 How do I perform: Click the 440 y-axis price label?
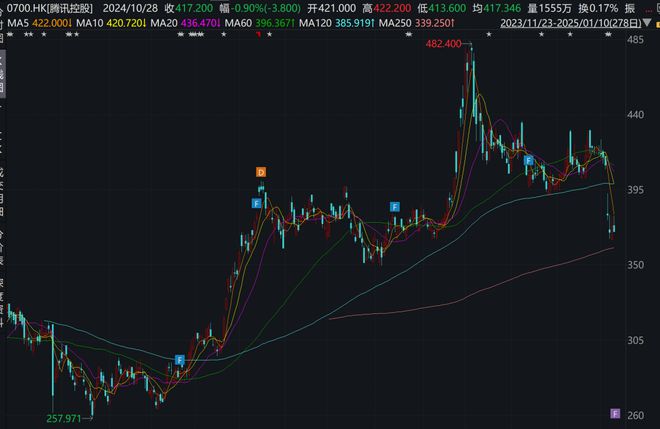tap(635, 115)
